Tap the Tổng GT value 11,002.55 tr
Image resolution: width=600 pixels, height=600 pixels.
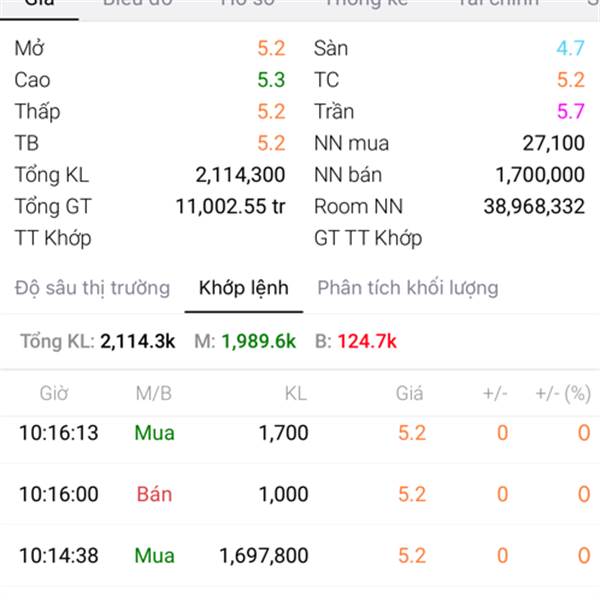[x=230, y=207]
